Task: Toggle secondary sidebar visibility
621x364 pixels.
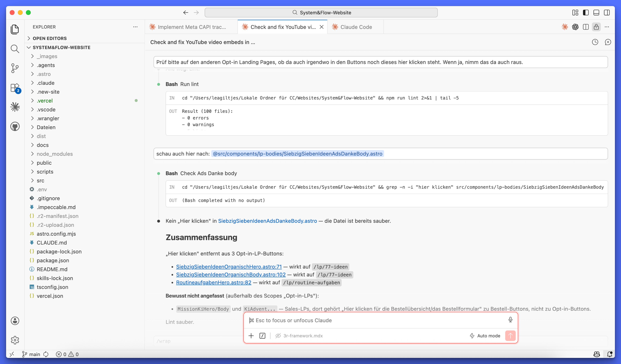Action: pos(607,13)
